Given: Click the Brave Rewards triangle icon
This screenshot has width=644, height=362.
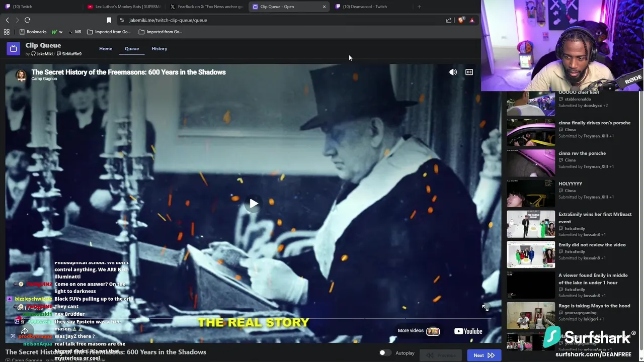Looking at the screenshot, I should click(x=471, y=20).
